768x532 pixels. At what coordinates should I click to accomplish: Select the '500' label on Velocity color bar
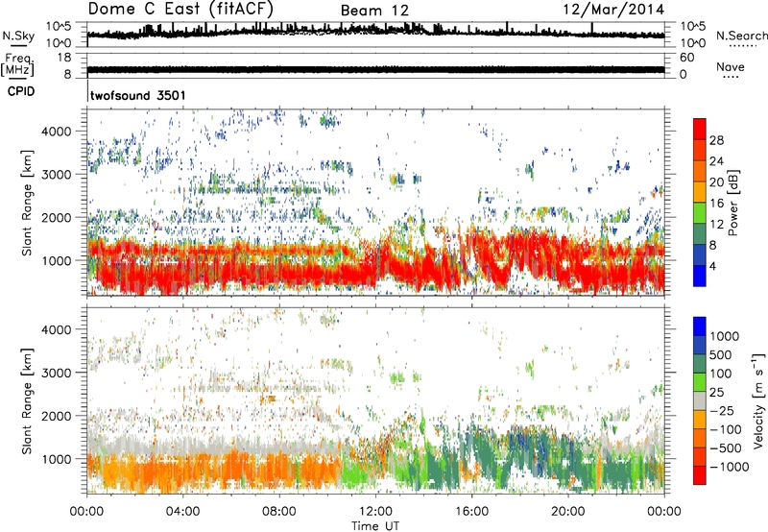click(x=722, y=355)
